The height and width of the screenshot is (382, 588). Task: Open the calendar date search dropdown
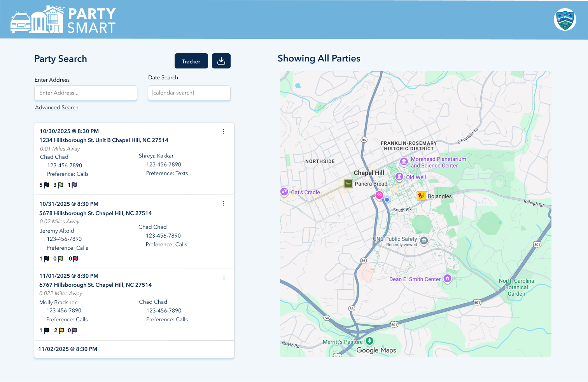pos(189,93)
